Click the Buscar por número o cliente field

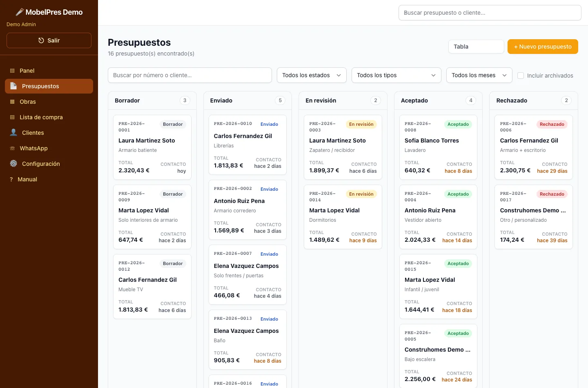(190, 75)
